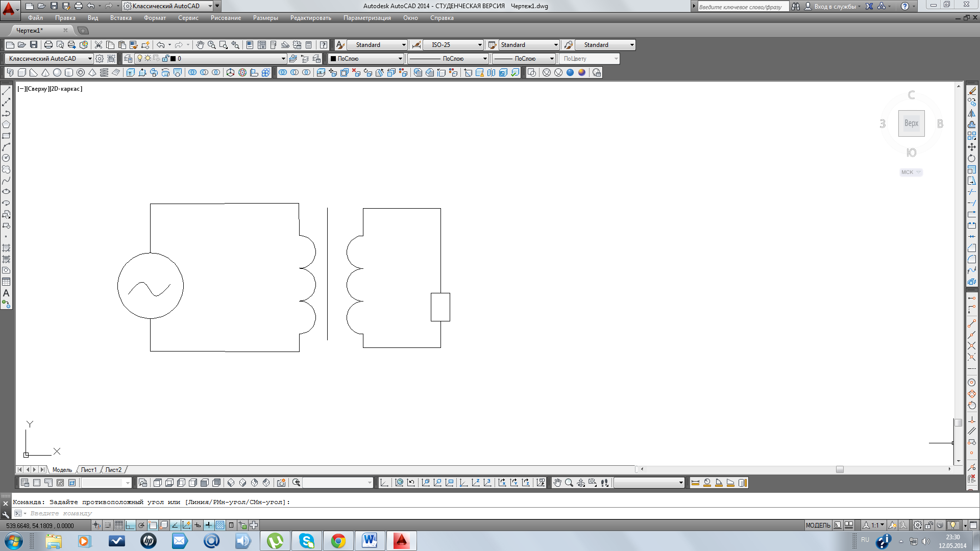Select the Polygon drawing tool
Screen dimensions: 980x551
(x=6, y=124)
